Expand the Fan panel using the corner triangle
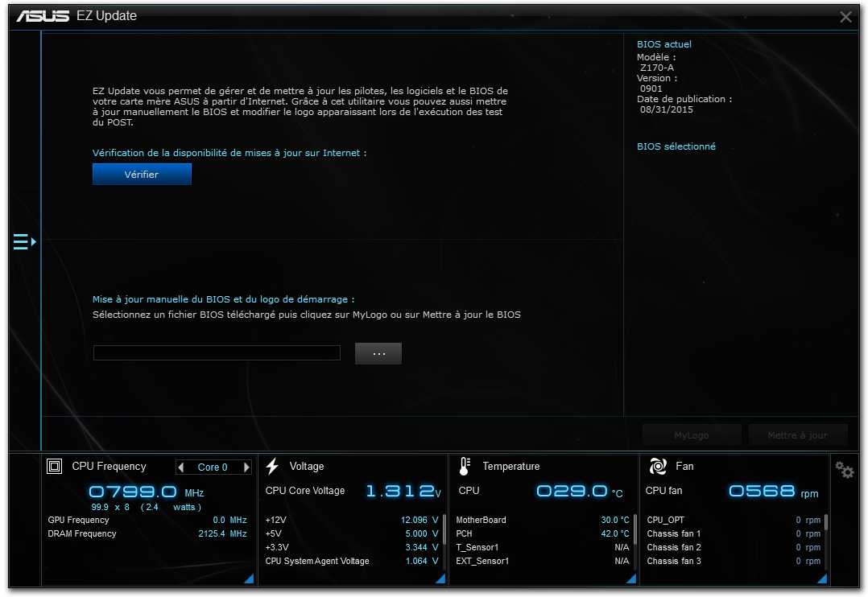 click(x=822, y=578)
